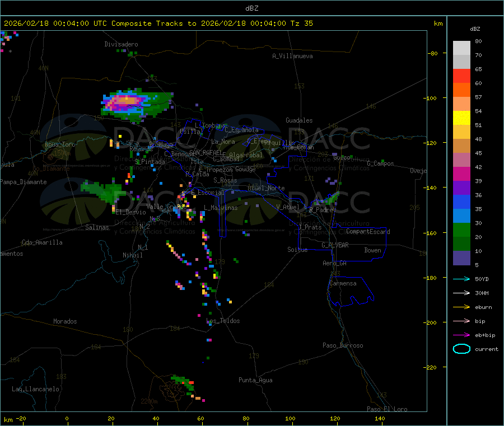Click the purple 5 dBZ color band
Viewport: 504px width, 426px height.
click(461, 258)
